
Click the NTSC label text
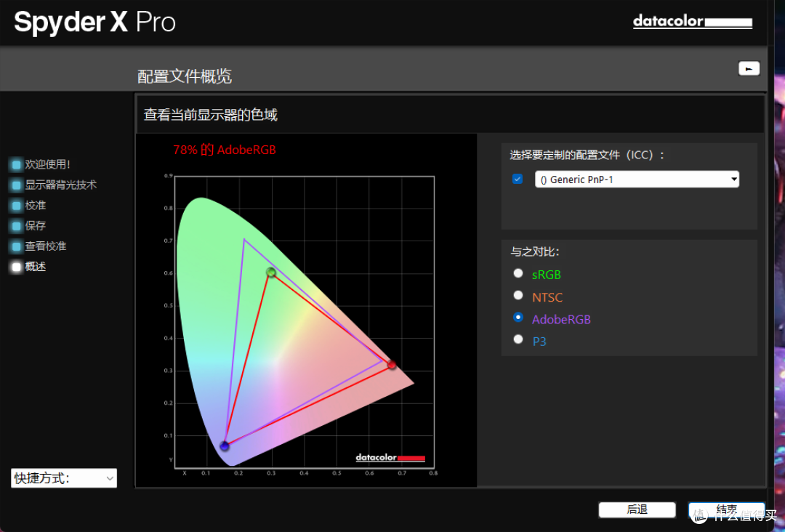pyautogui.click(x=547, y=297)
